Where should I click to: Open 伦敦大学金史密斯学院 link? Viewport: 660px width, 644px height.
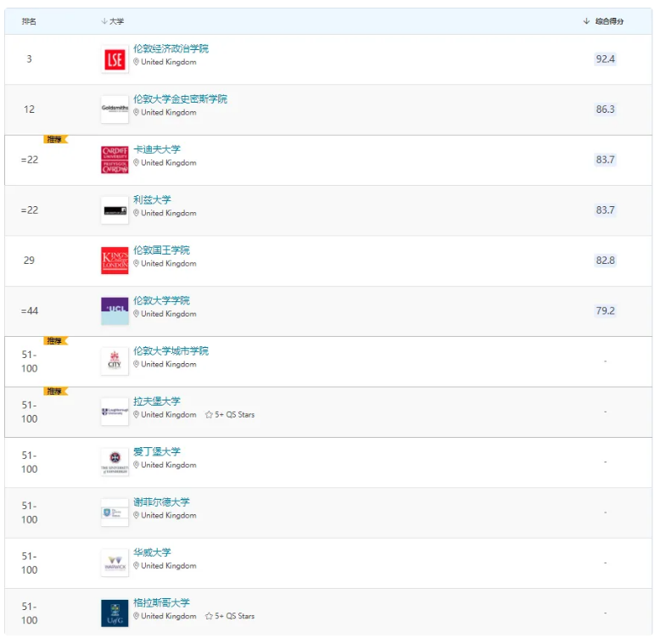tap(180, 99)
